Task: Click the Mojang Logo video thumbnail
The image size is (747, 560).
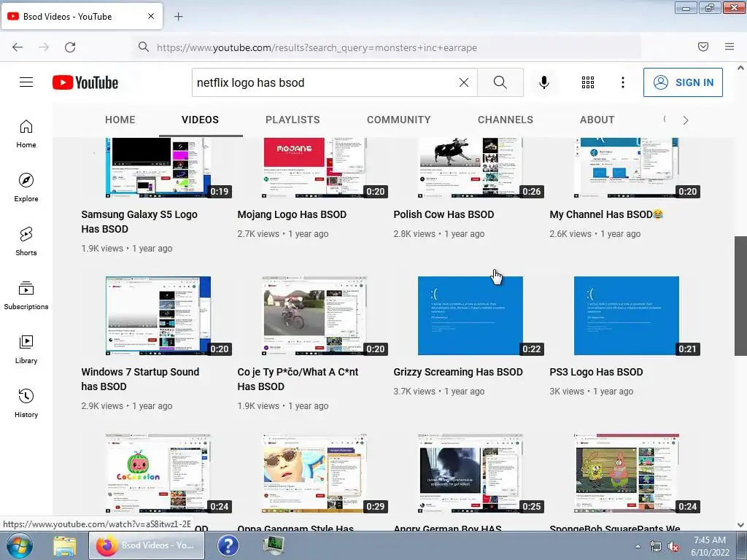Action: (x=314, y=168)
